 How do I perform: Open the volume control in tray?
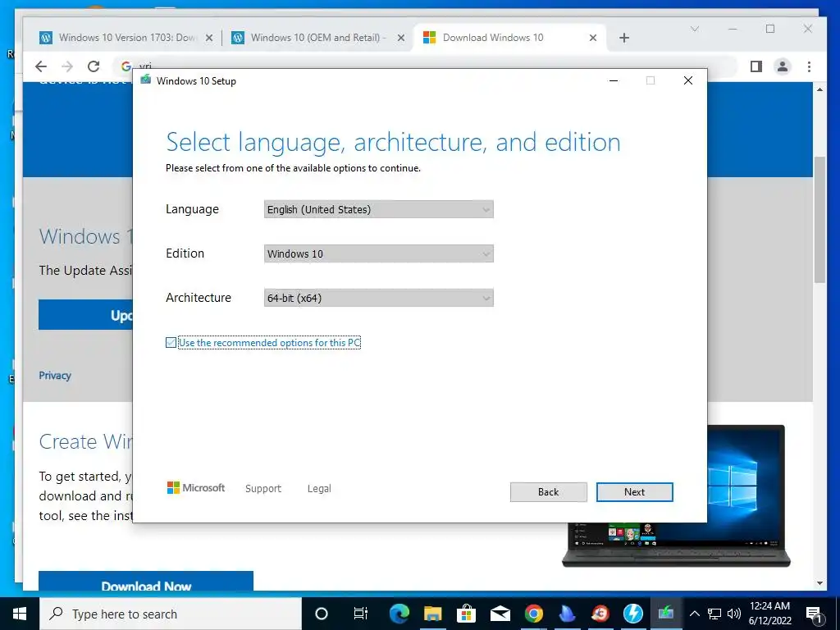tap(734, 614)
